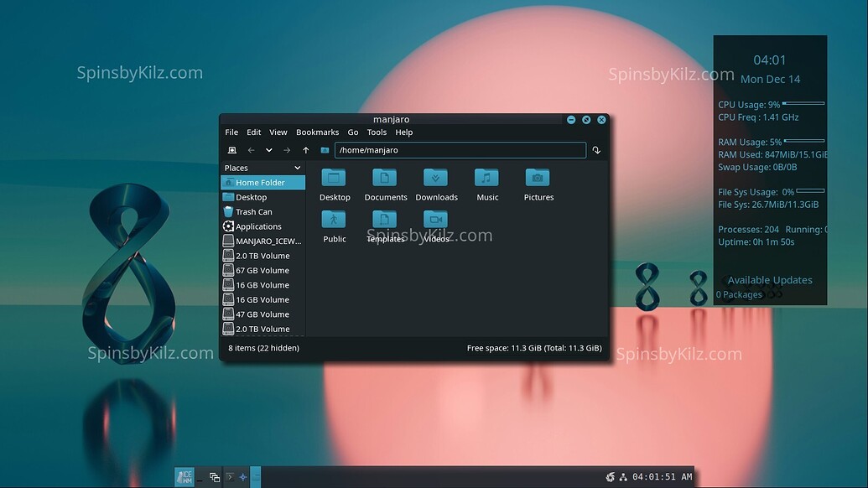Expand the Places dropdown in the sidebar
The image size is (868, 488).
[x=298, y=168]
